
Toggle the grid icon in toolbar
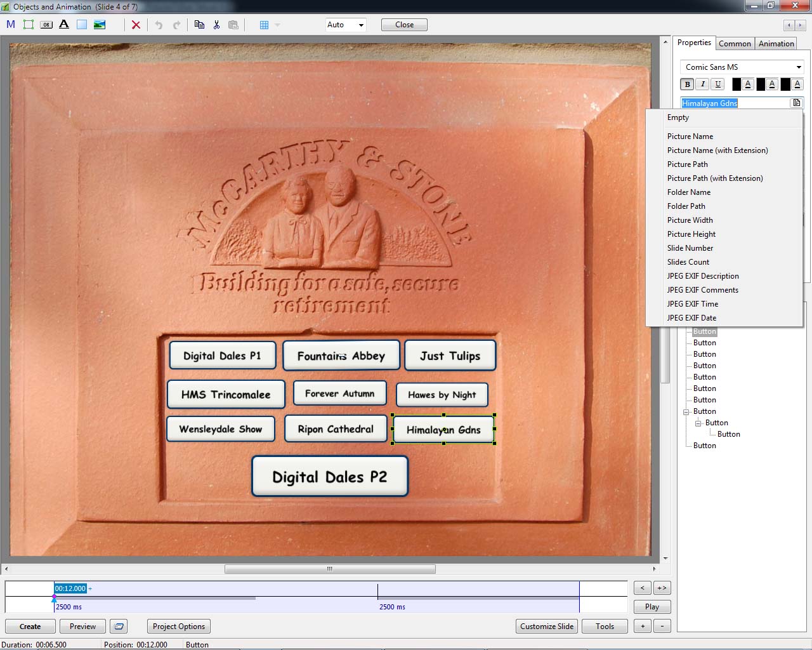tap(265, 25)
